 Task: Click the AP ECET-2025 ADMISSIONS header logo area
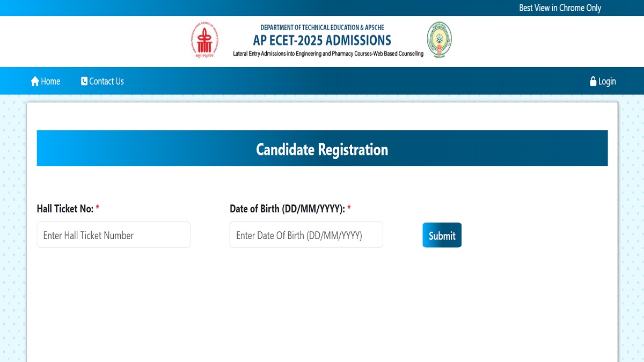tap(322, 40)
